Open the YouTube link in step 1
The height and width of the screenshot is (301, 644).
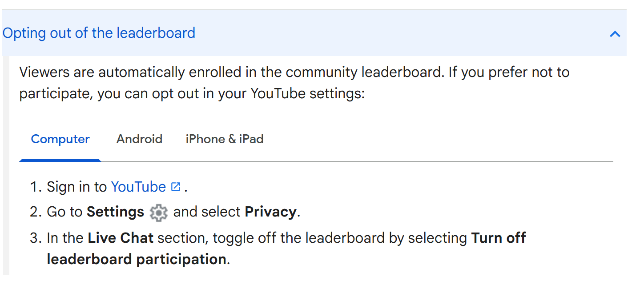tap(138, 187)
